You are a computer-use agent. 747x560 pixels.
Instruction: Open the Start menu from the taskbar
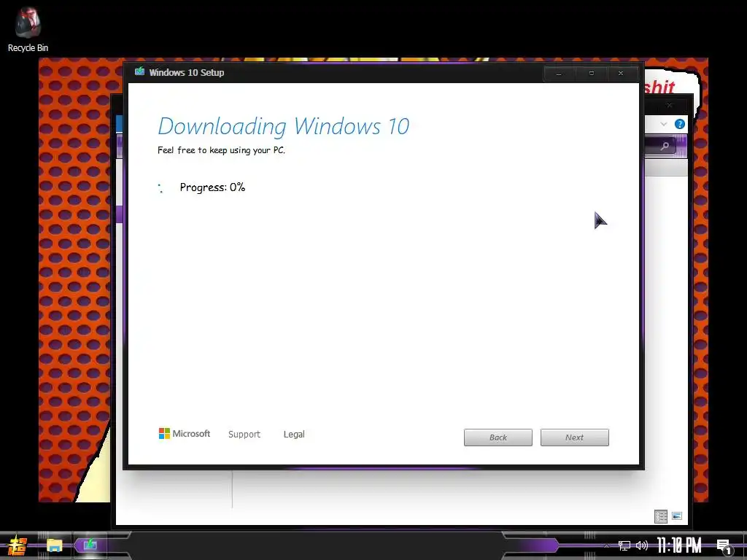(18, 545)
